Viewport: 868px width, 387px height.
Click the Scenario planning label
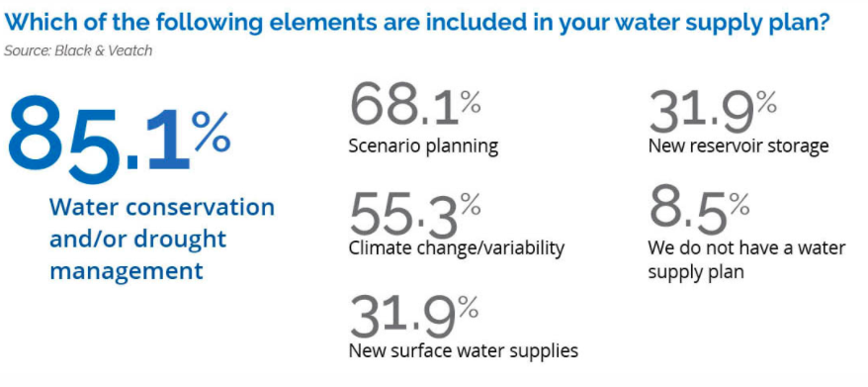click(423, 146)
